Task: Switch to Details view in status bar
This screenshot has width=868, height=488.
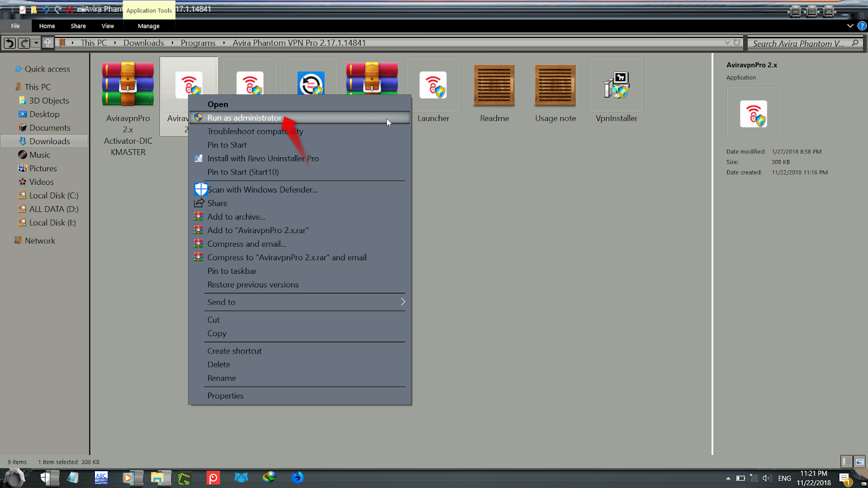Action: pyautogui.click(x=846, y=461)
